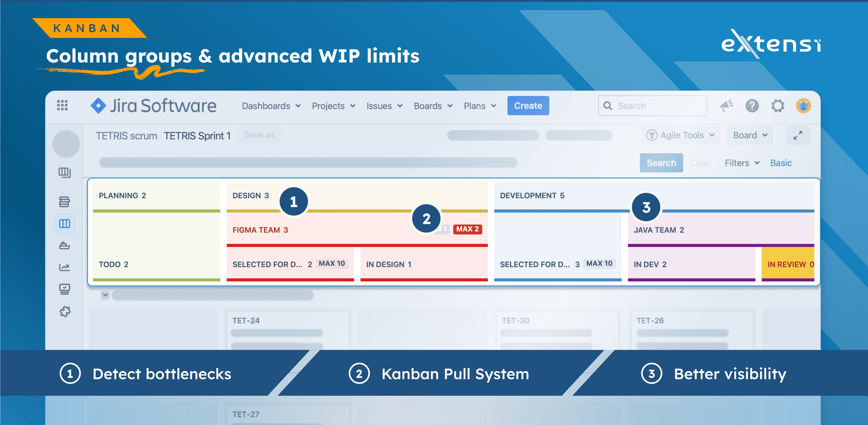Click into the top Search field
868x425 pixels.
(x=657, y=106)
